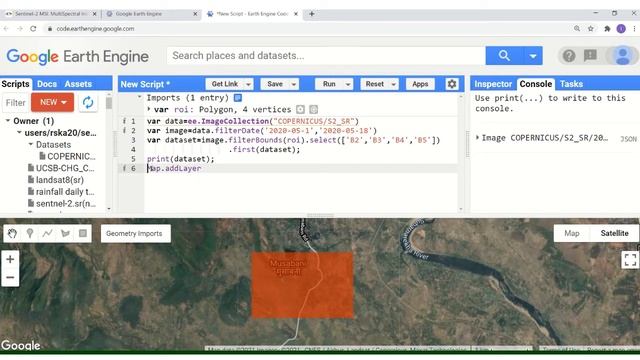Viewport: 640px width, 360px height.
Task: Open the help question mark menu
Action: coord(569,56)
